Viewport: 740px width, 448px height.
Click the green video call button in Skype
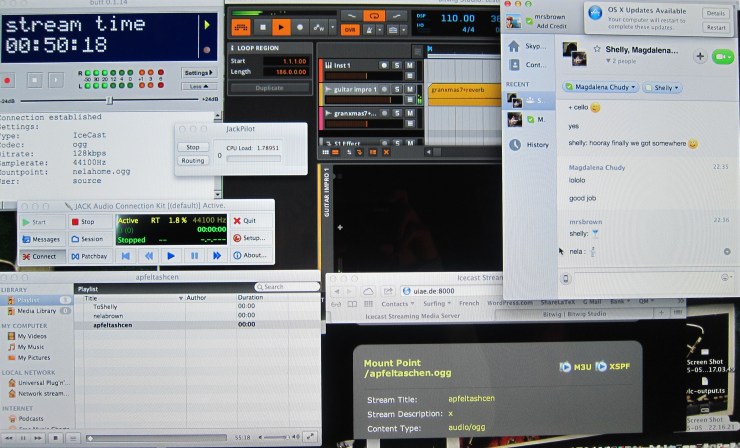pos(723,57)
